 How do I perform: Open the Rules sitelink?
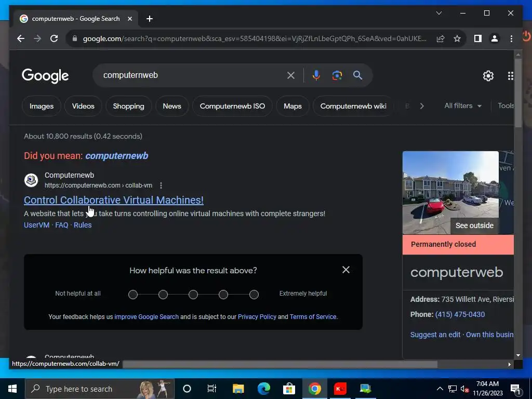(x=83, y=225)
